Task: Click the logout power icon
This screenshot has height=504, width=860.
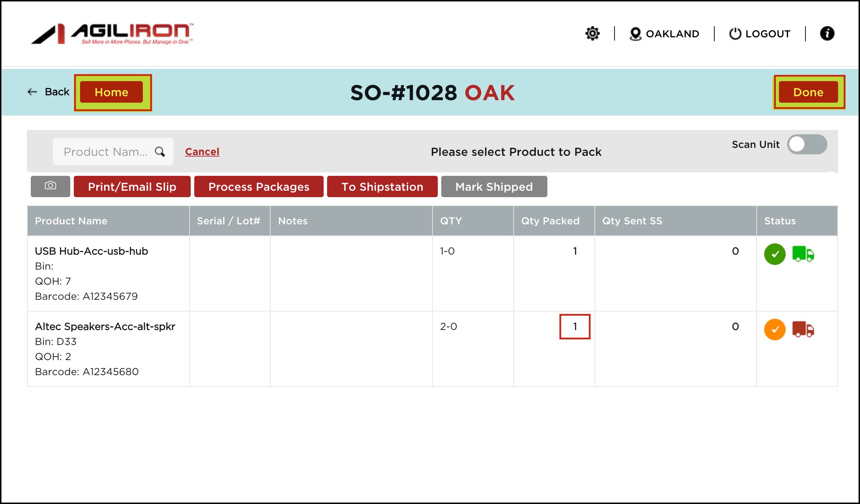Action: pos(735,34)
